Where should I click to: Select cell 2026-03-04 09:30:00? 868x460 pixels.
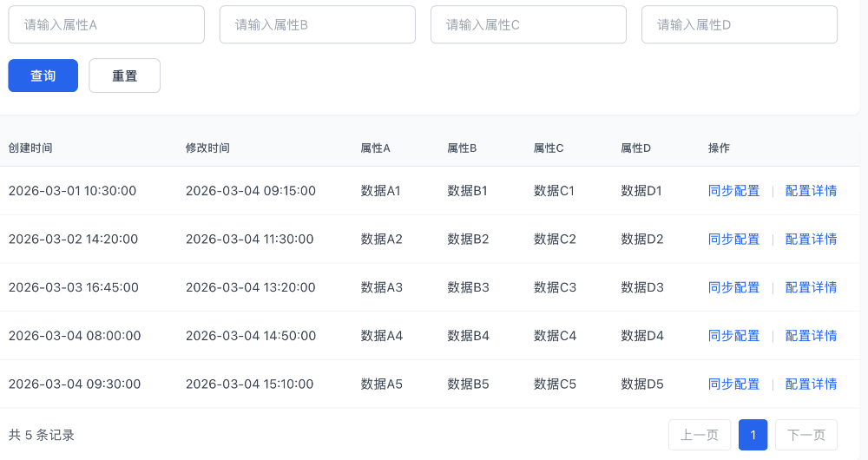coord(75,384)
